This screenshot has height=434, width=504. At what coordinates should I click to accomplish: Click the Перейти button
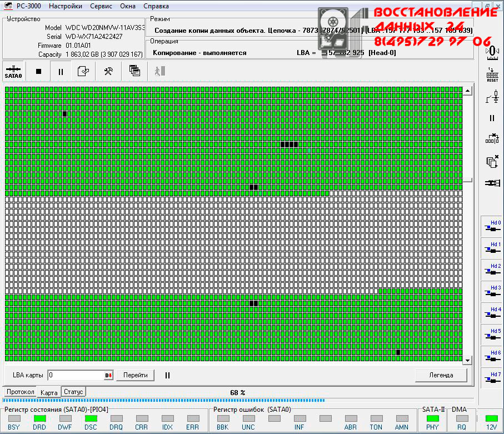[x=135, y=375]
